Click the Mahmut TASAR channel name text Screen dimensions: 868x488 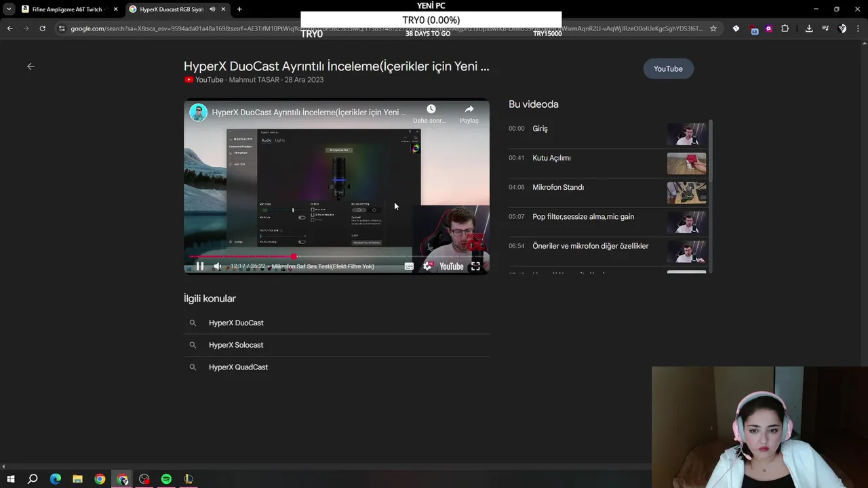[x=254, y=80]
